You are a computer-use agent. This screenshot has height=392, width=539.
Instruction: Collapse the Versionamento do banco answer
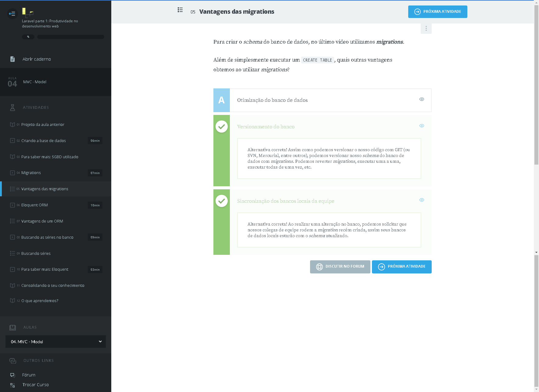[266, 127]
